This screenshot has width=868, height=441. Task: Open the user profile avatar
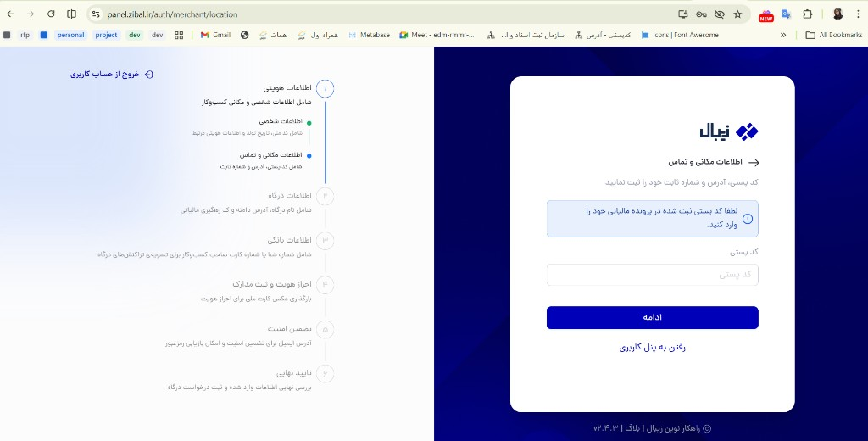pos(837,14)
